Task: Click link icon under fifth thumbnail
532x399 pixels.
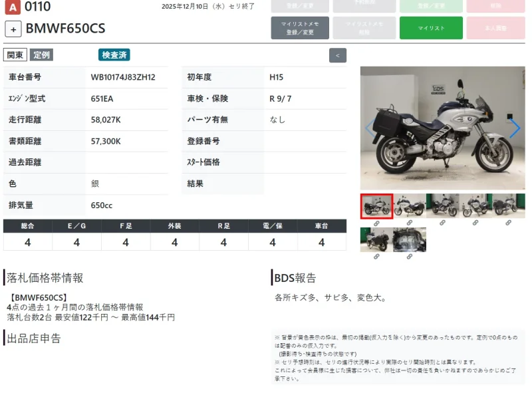Action: (508, 223)
